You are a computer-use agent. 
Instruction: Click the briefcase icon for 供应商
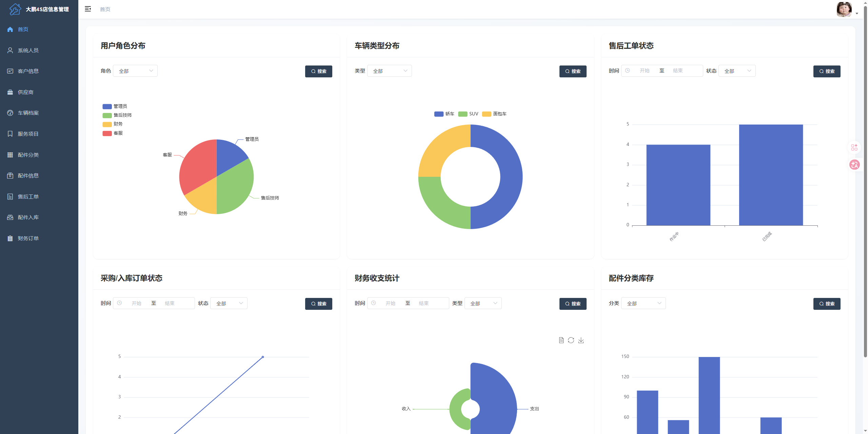coord(10,92)
